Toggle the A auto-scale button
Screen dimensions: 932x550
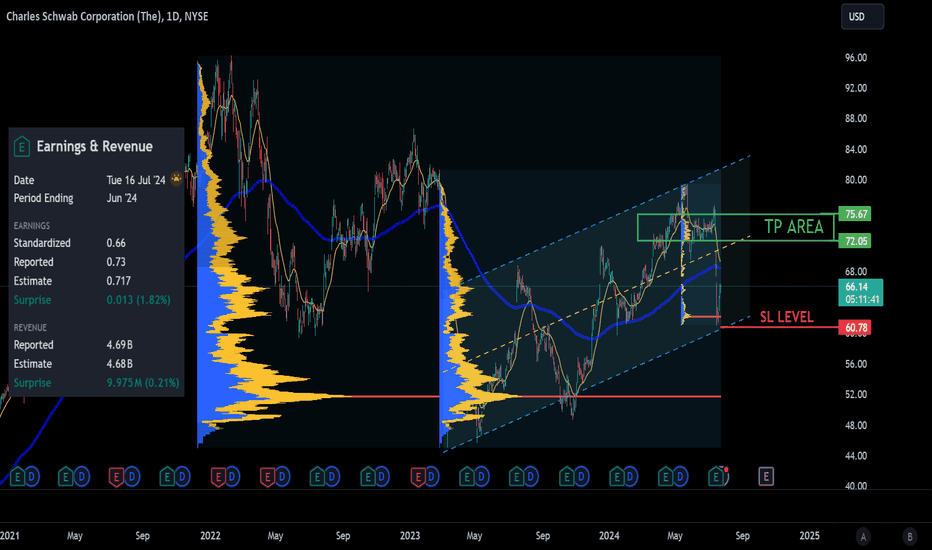pyautogui.click(x=863, y=537)
